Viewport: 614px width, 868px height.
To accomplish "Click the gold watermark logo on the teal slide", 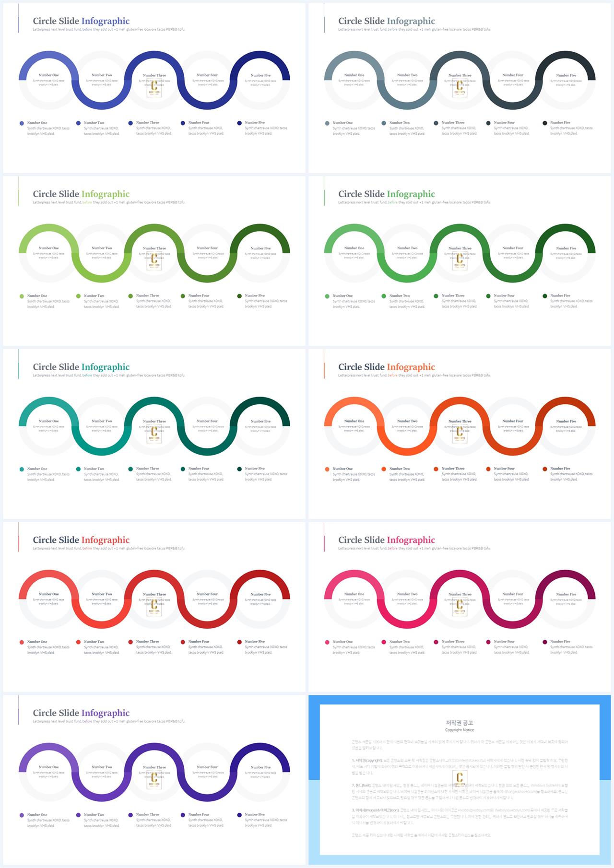I will click(154, 434).
